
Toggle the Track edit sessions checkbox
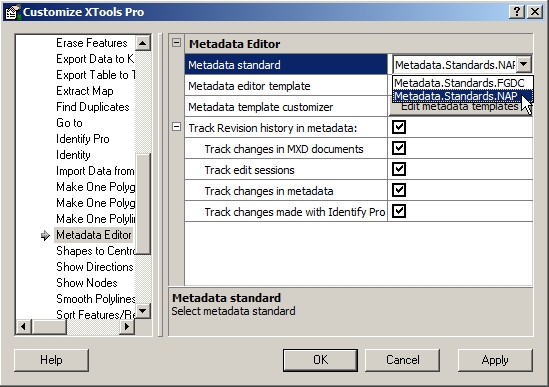(x=399, y=169)
